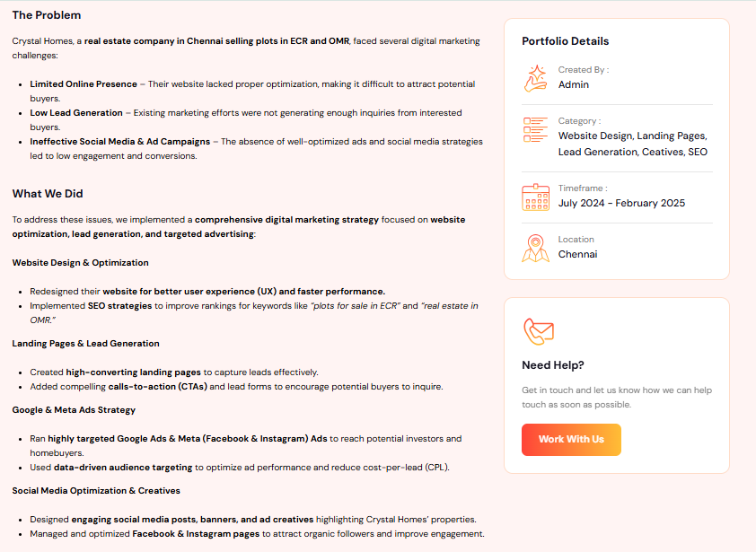Click the Get in touch description text
The width and height of the screenshot is (756, 552).
(617, 398)
